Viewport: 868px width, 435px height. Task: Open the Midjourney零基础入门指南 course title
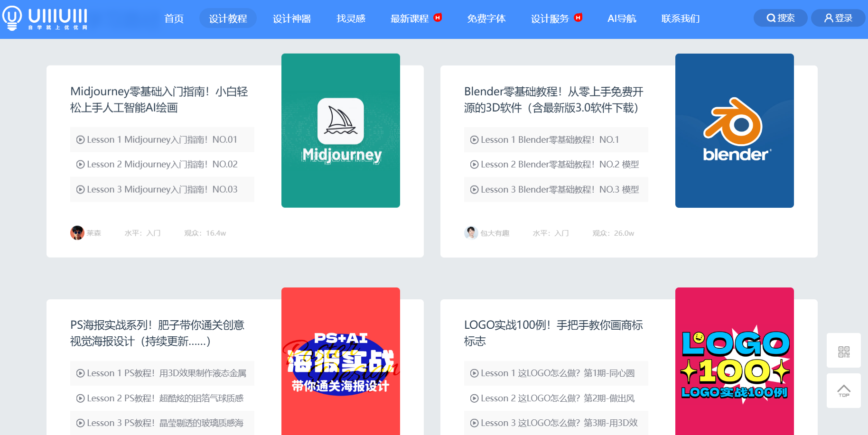coord(159,100)
